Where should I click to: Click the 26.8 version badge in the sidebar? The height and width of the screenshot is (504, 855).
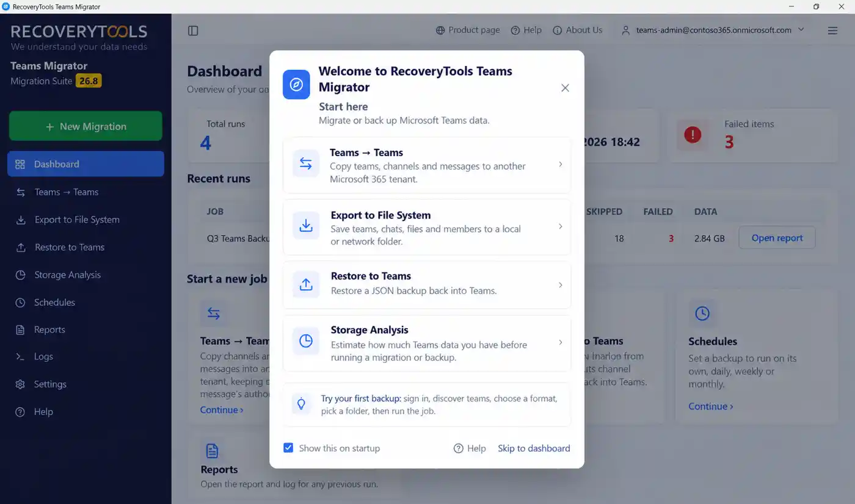pos(89,81)
